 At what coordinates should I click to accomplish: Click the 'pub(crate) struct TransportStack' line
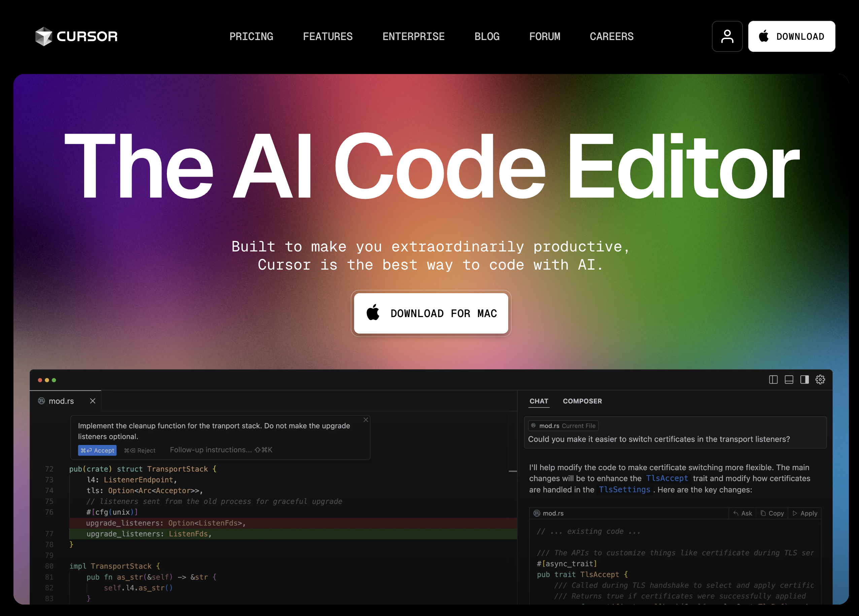(143, 469)
